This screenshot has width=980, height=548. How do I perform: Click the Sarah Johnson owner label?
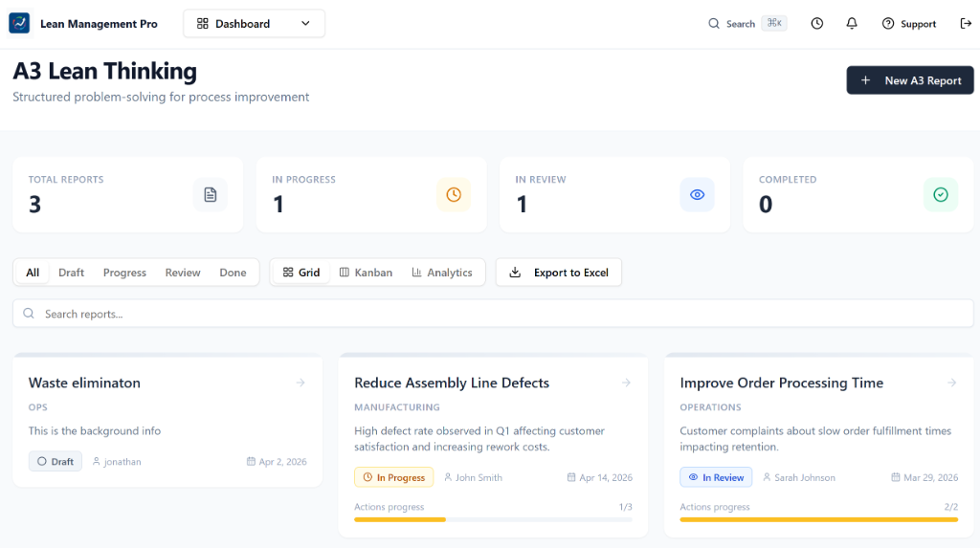(x=799, y=477)
